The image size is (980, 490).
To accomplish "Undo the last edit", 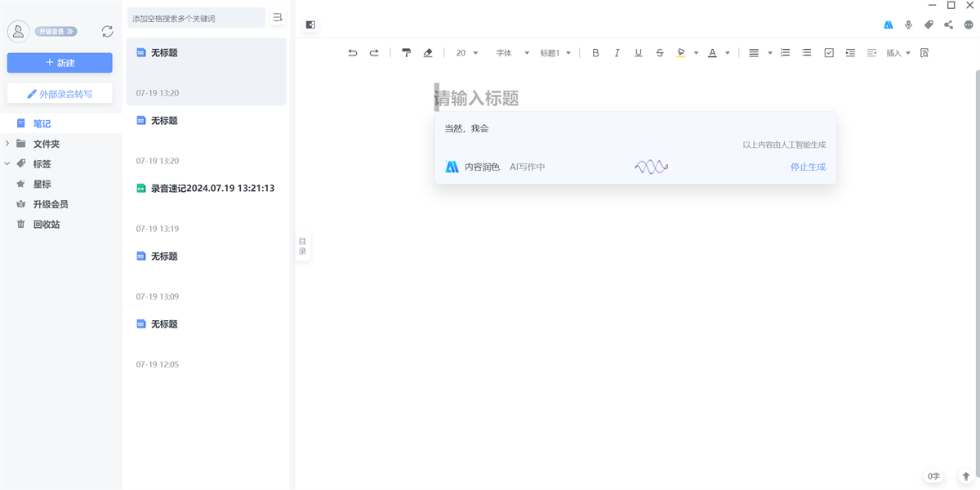I will point(352,52).
